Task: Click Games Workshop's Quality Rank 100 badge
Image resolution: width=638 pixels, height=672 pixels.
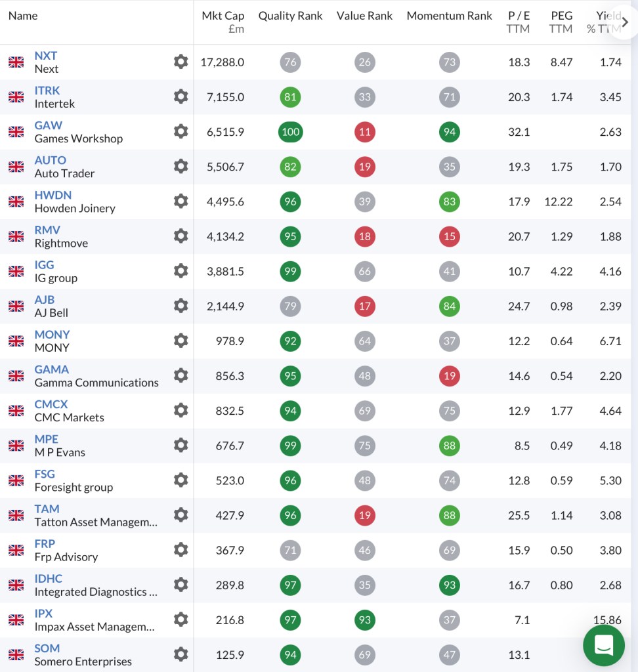Action: 290,132
